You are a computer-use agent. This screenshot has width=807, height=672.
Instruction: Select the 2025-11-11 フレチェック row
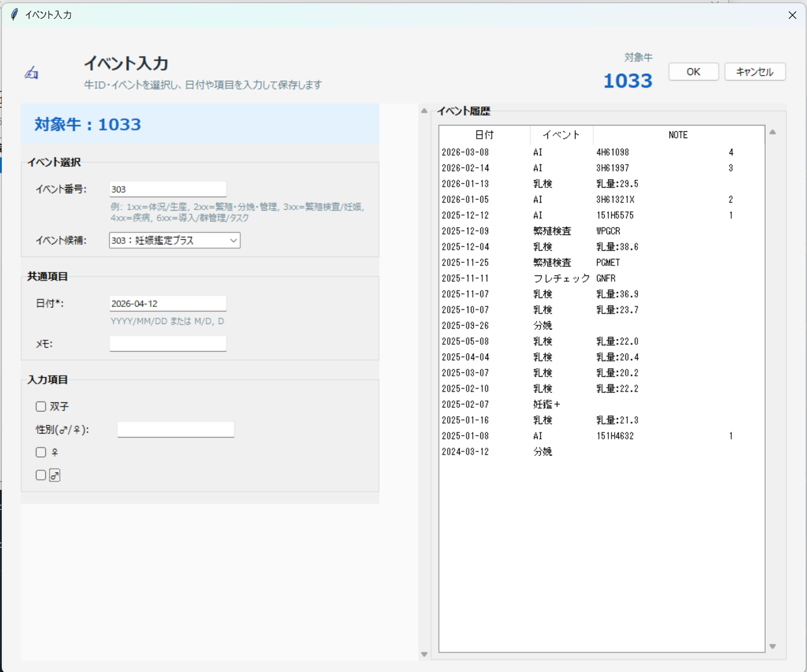[x=601, y=279]
